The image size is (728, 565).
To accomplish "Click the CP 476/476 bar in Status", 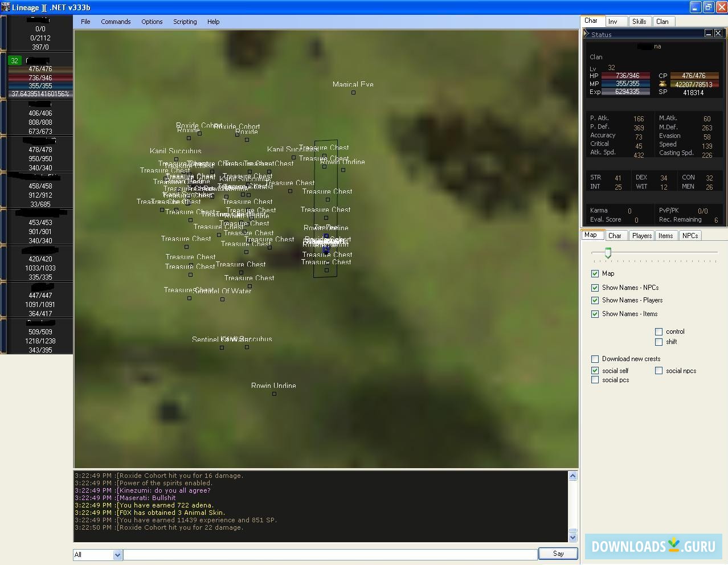I will click(694, 76).
